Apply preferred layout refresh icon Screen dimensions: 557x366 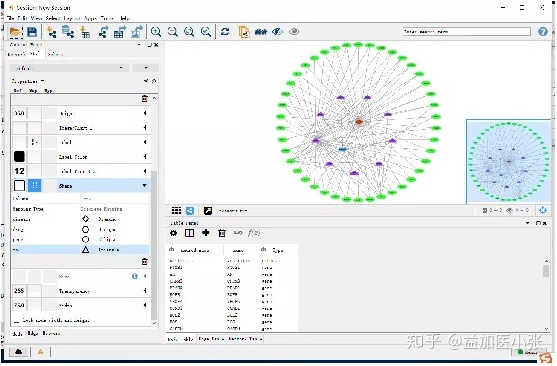point(225,32)
